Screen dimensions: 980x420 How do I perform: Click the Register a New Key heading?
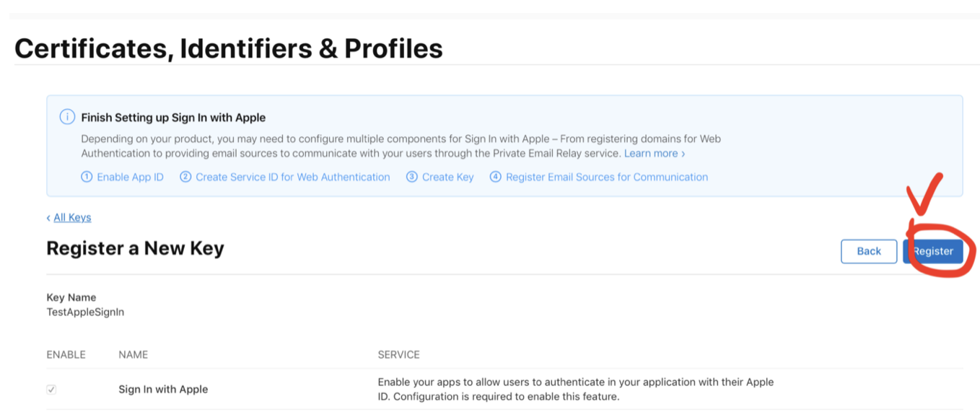[x=135, y=248]
